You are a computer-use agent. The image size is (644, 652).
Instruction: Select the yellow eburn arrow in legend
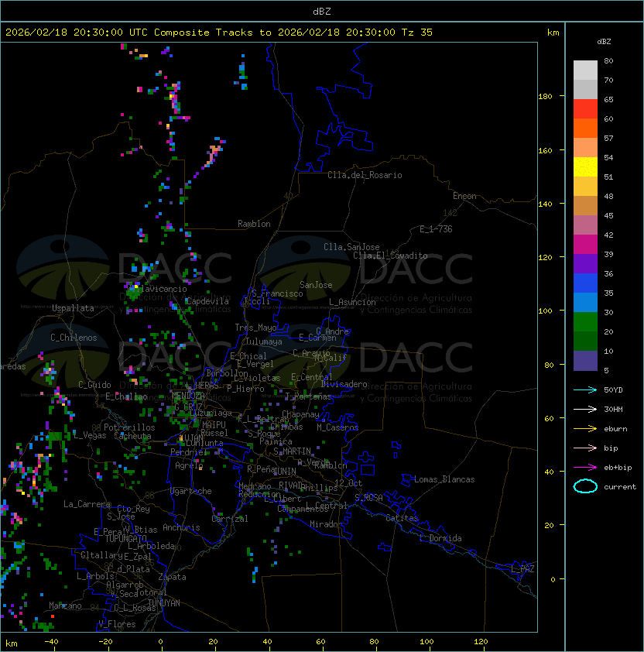[585, 429]
